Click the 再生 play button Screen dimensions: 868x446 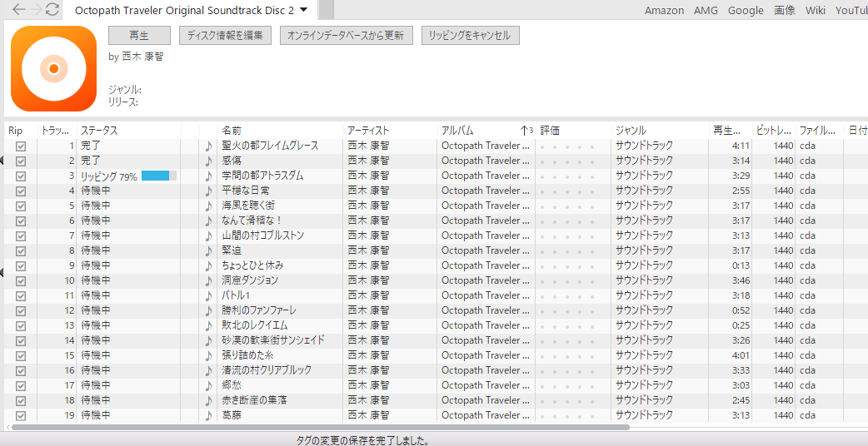[139, 36]
